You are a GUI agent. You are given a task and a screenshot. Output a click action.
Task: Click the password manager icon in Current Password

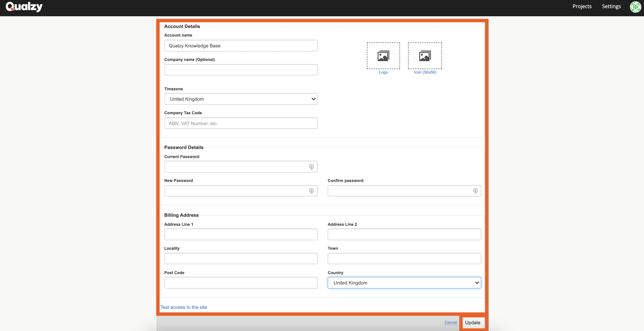tap(311, 167)
